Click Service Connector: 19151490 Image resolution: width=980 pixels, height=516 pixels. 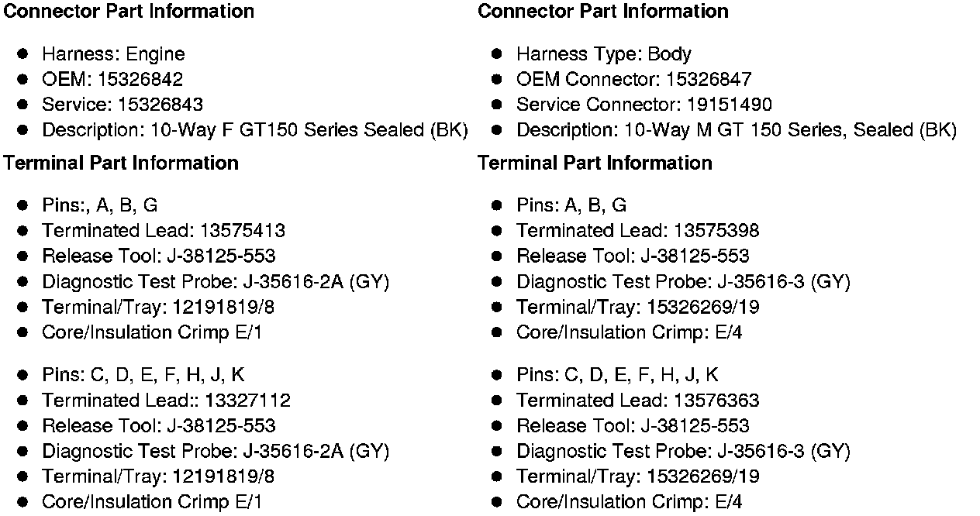[x=644, y=105]
